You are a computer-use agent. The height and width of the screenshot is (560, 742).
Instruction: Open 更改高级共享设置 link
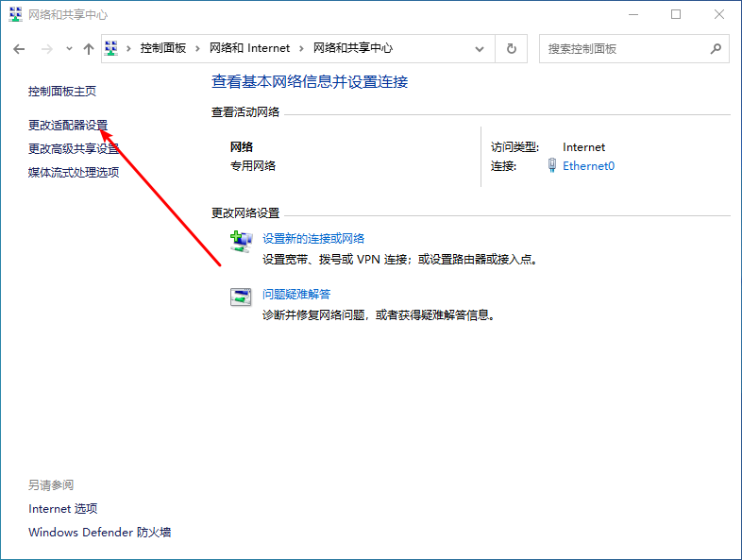(x=74, y=148)
